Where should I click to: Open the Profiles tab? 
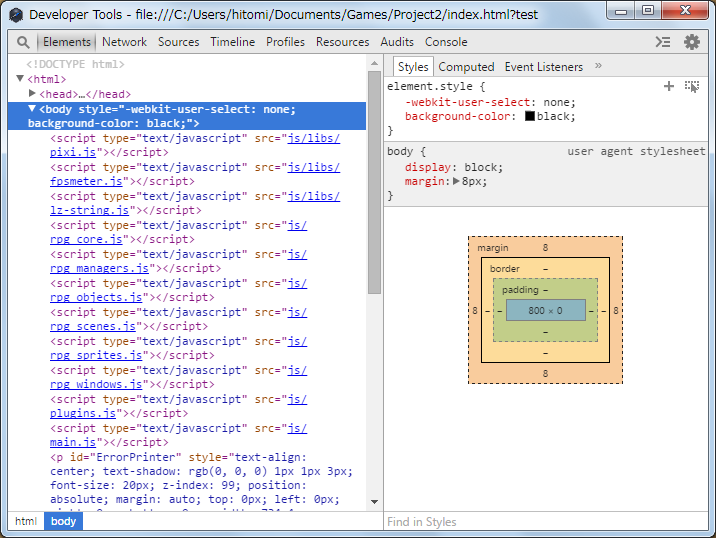point(285,42)
